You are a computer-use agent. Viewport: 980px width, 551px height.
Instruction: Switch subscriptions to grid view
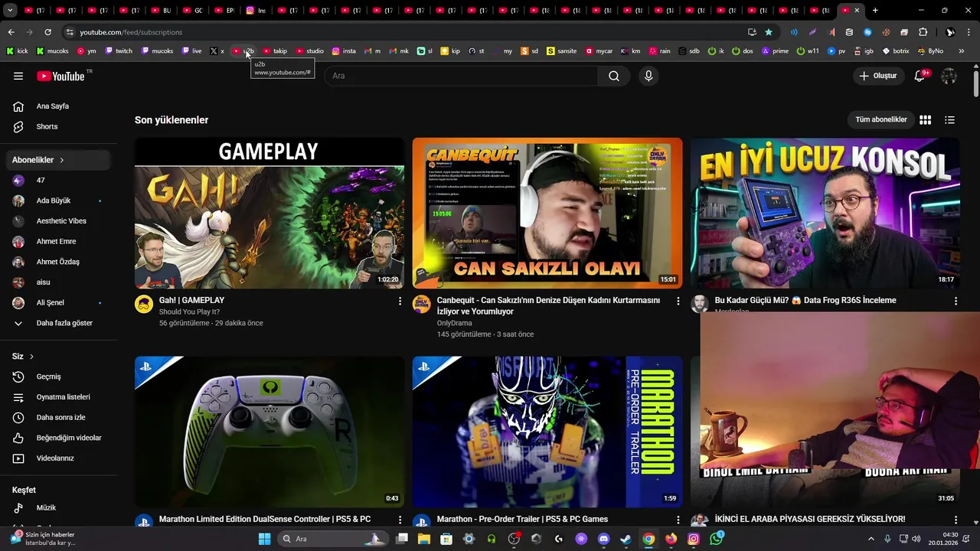925,119
